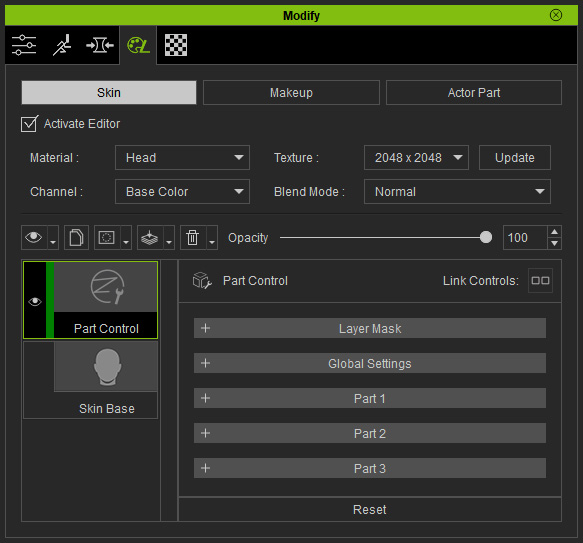Click the Part Control layer name label
The image size is (583, 543).
(x=106, y=329)
